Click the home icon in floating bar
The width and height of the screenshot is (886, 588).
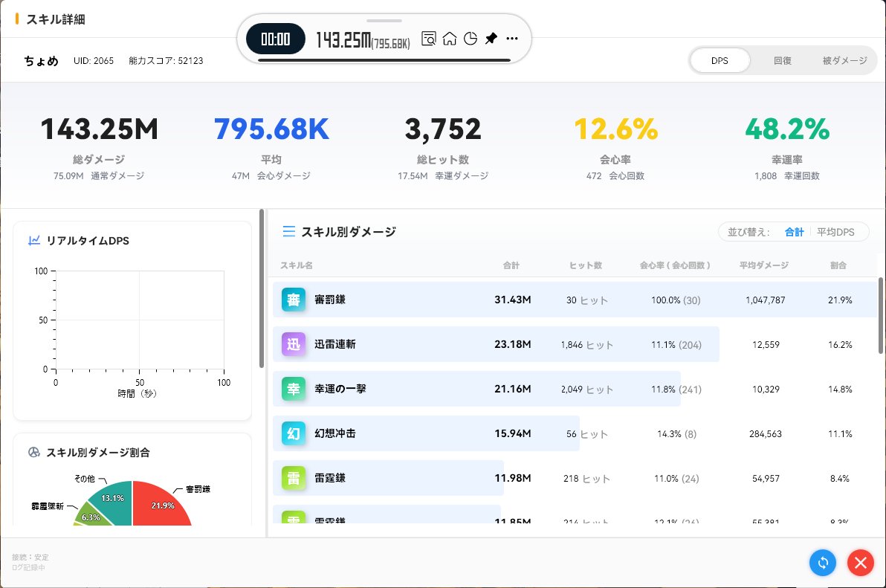coord(450,39)
